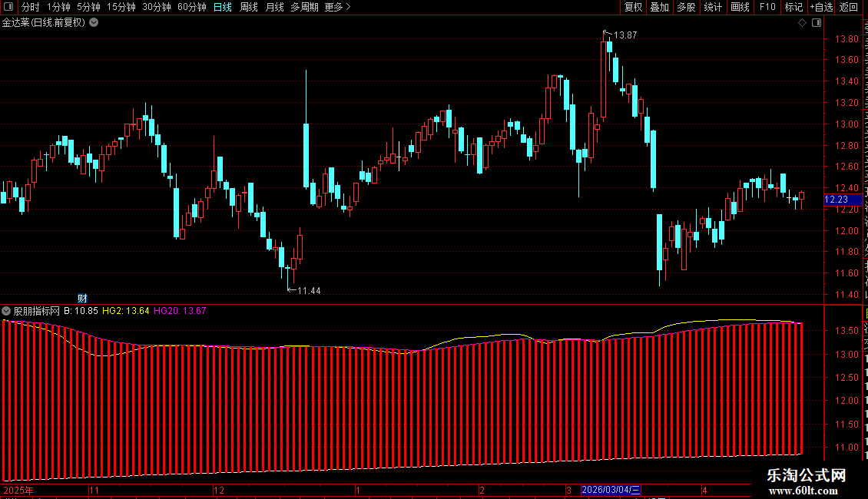Screen dimensions: 868x499
Task: Click the HG2: 13.64 value
Action: click(x=126, y=311)
